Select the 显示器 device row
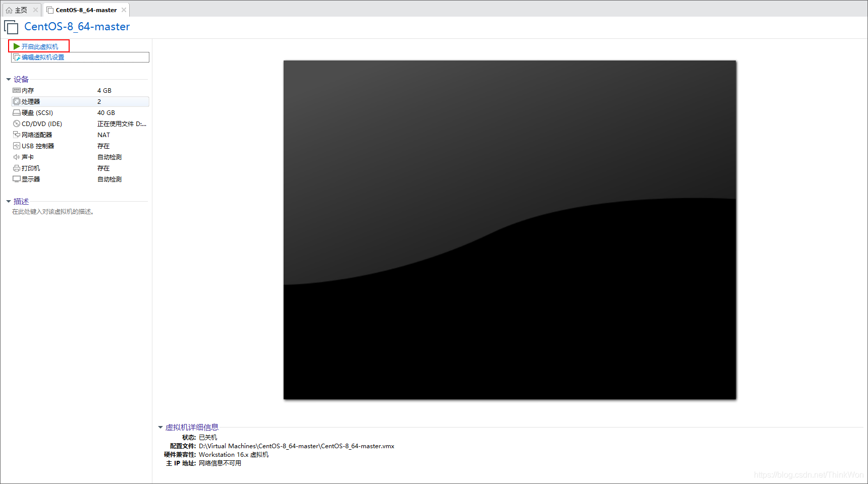 [80, 179]
